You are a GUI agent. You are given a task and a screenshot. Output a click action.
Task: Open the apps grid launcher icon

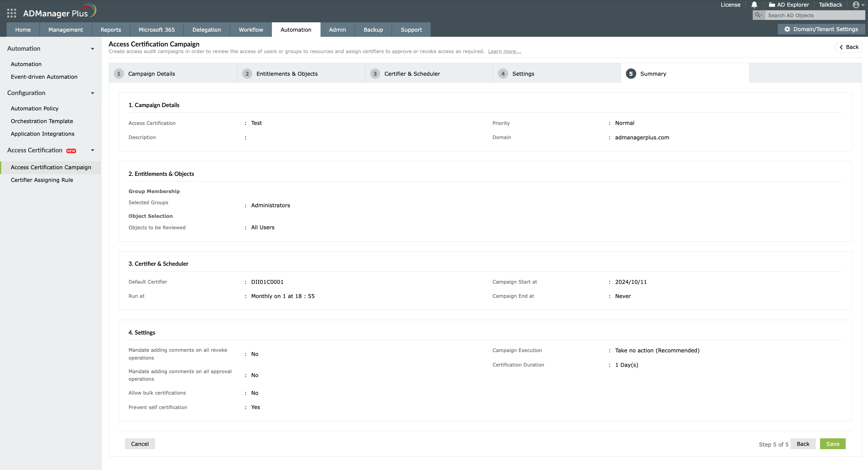click(x=11, y=13)
